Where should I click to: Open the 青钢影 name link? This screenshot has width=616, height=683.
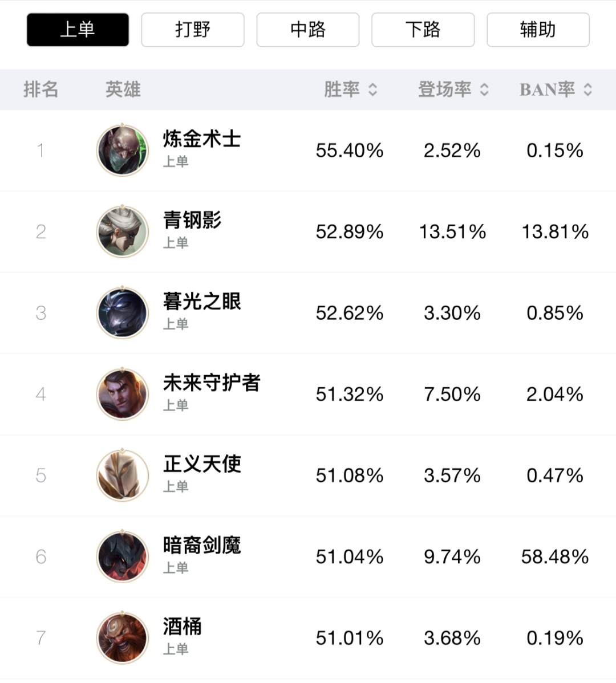(x=192, y=220)
